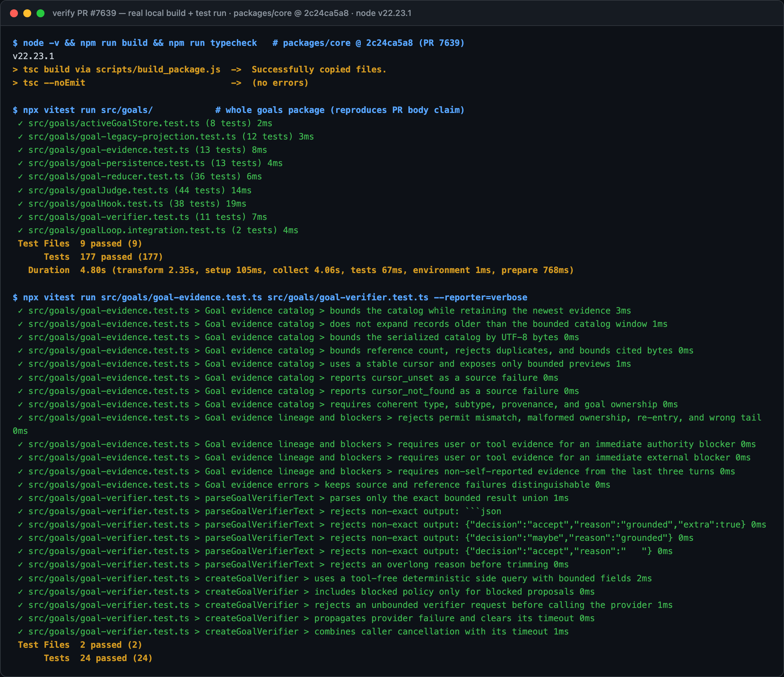Click 'goal-persistence.test.ts (13 tests)' line
Viewport: 784px width, 677px height.
pyautogui.click(x=150, y=163)
